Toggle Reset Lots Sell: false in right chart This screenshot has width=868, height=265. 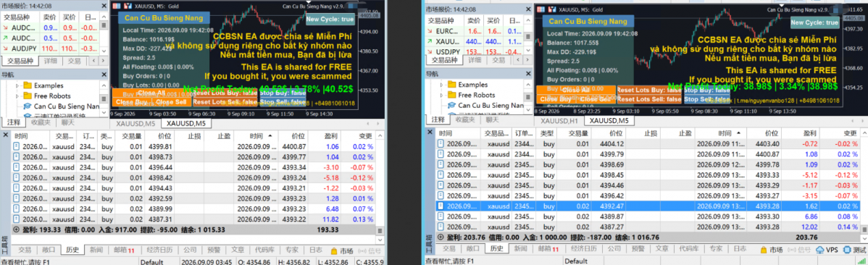[648, 99]
